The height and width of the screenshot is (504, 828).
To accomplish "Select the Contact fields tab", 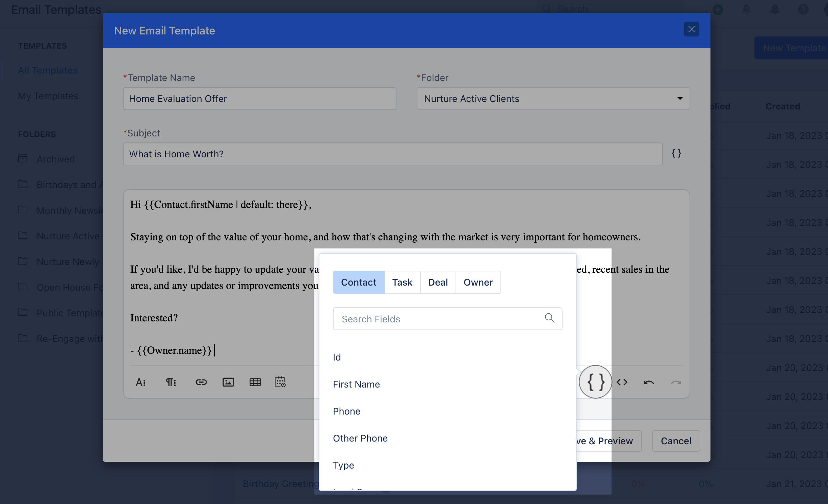I will [359, 282].
